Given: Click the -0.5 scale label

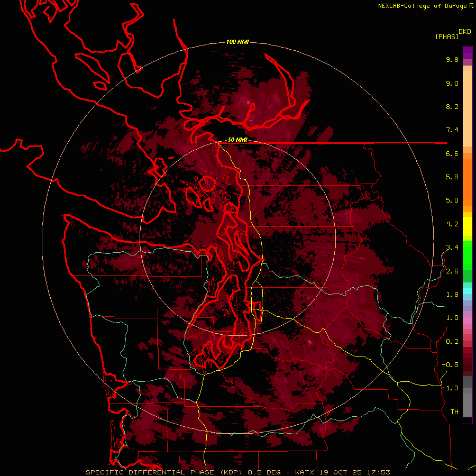Looking at the screenshot, I should pos(450,365).
